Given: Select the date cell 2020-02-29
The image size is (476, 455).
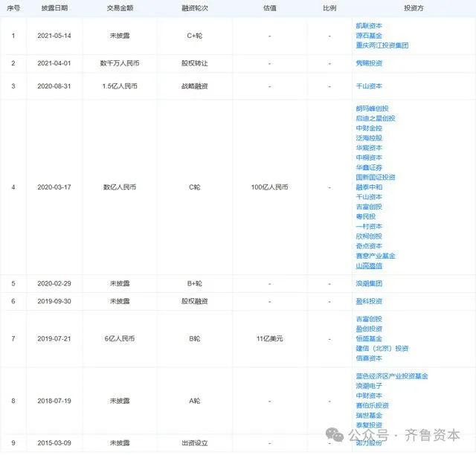Looking at the screenshot, I should 54,283.
